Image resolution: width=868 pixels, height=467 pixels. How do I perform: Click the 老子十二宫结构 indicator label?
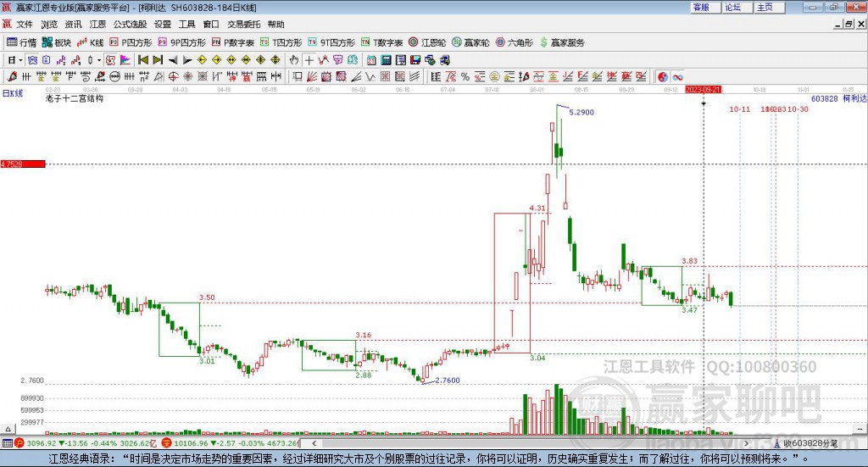[75, 98]
